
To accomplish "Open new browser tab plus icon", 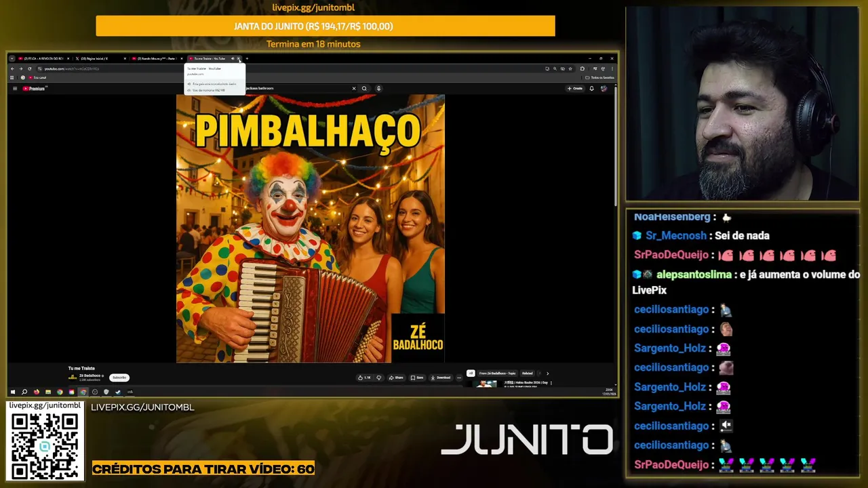I will (x=247, y=58).
